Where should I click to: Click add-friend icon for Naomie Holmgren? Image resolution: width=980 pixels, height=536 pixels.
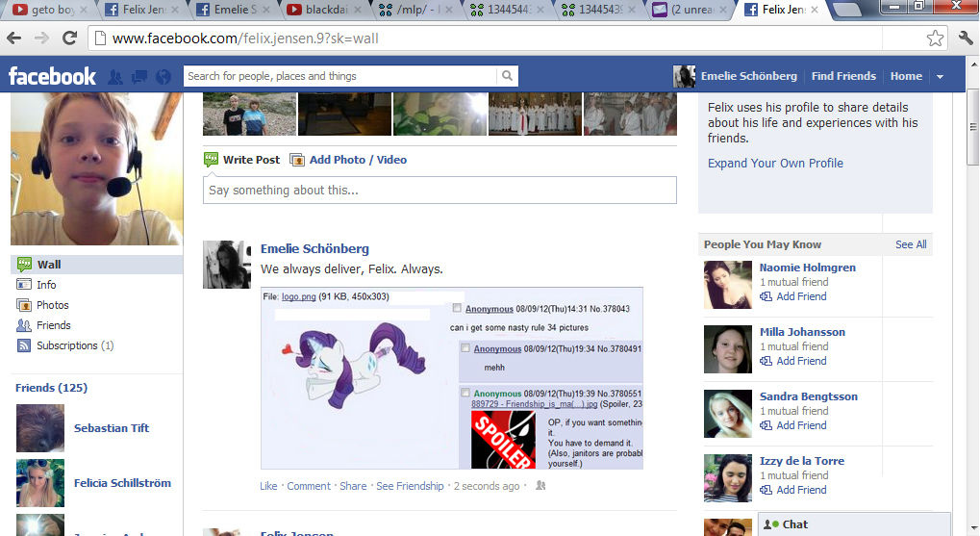click(766, 296)
